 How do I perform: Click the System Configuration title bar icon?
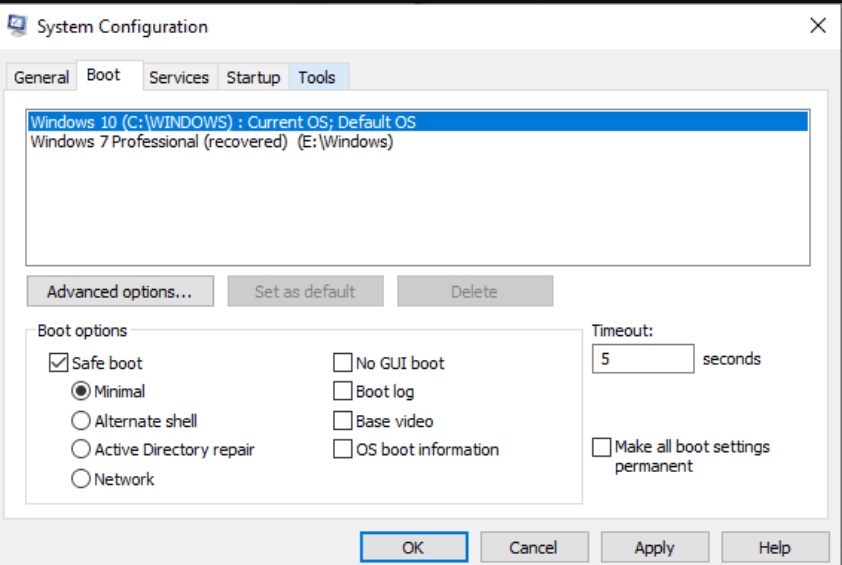[17, 27]
